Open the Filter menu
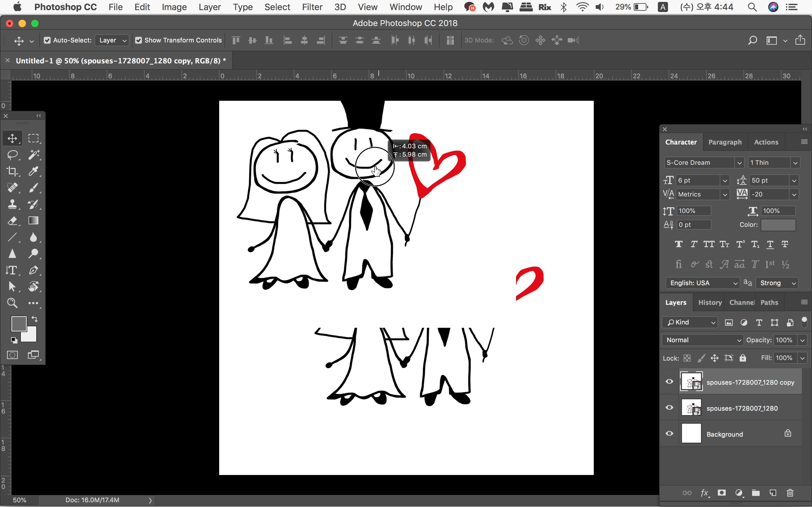 click(x=312, y=7)
